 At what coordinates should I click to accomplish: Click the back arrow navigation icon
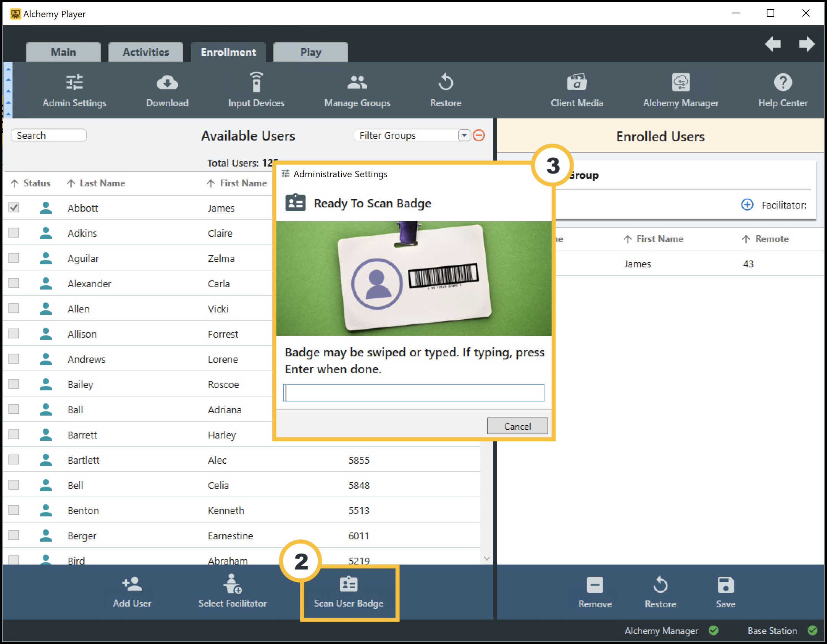pos(773,44)
